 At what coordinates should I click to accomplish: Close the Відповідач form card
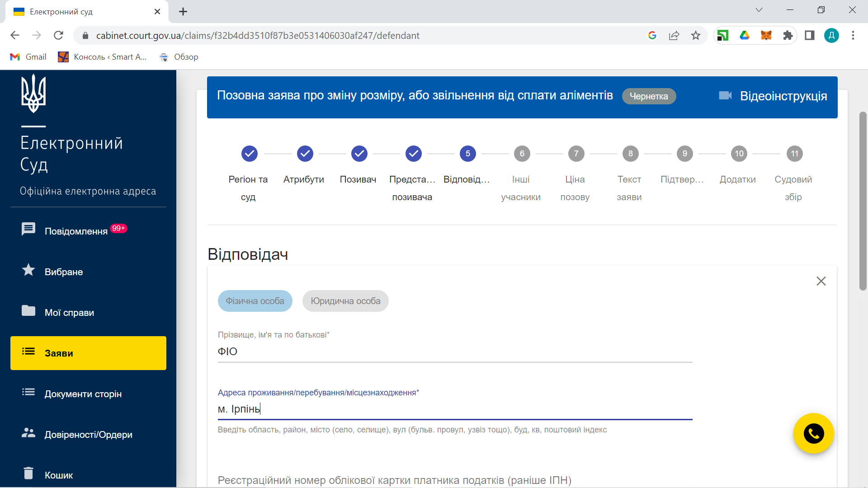[x=821, y=281]
